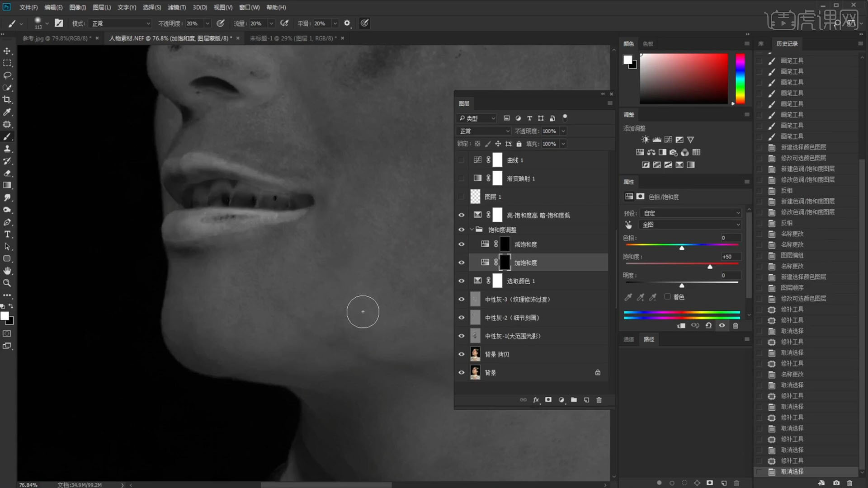This screenshot has height=488, width=868.
Task: Select the Eyedropper tool in left toolbar
Action: 7,112
